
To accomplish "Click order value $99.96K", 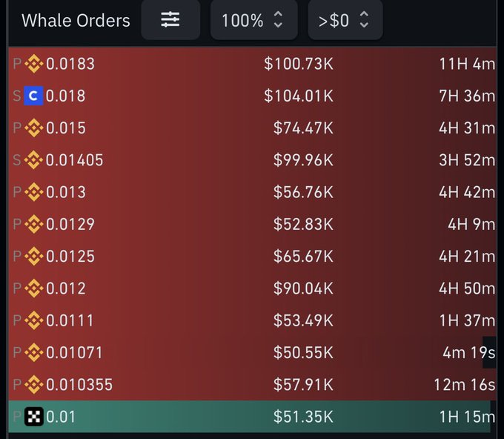I will (x=303, y=160).
